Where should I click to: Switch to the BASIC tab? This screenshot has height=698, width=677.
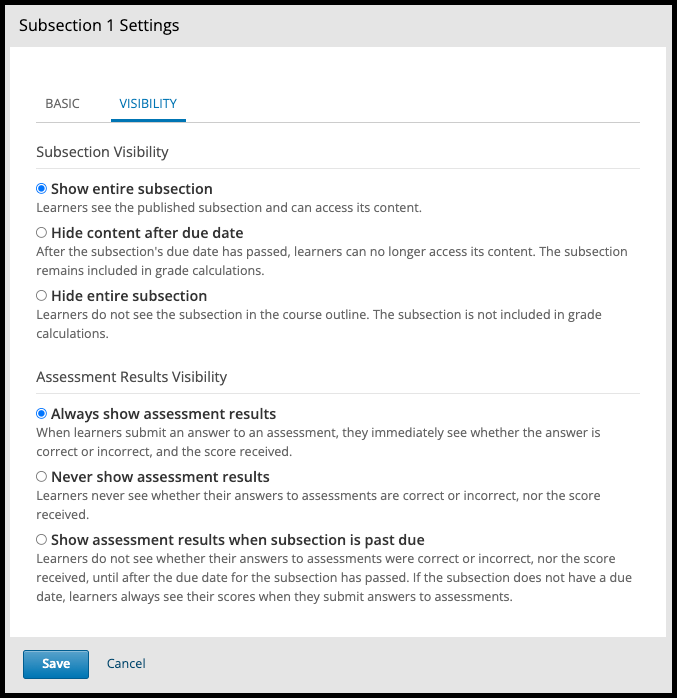point(62,104)
